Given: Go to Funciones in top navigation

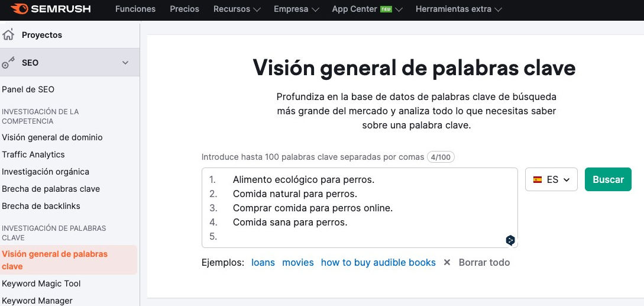Looking at the screenshot, I should tap(135, 9).
